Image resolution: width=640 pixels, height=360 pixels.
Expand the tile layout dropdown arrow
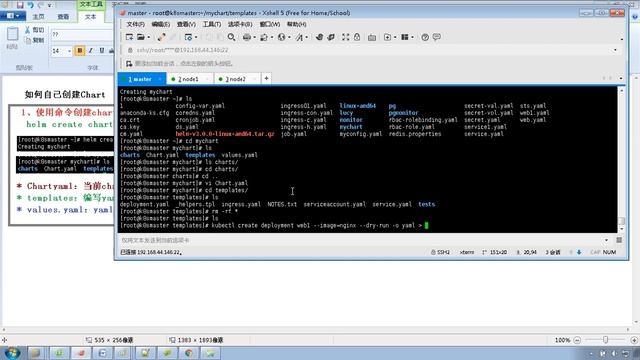[412, 38]
